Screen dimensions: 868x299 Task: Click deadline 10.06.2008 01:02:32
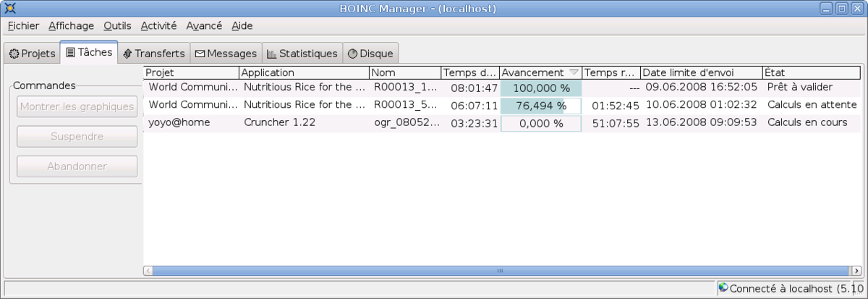[702, 105]
